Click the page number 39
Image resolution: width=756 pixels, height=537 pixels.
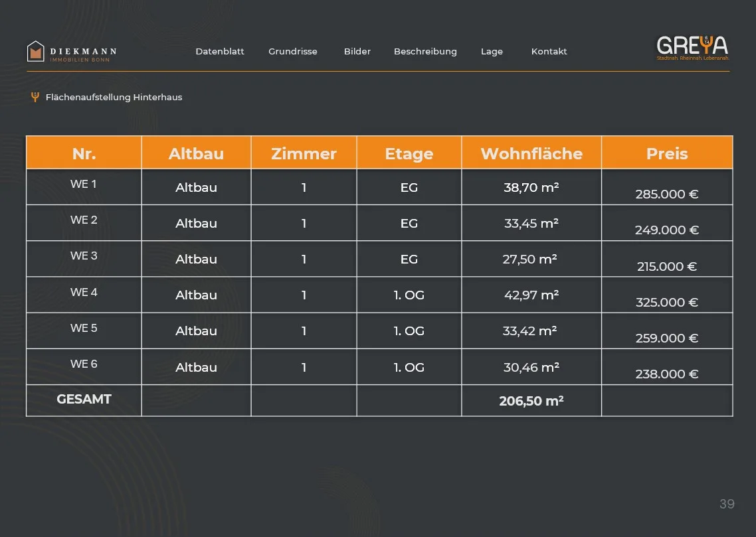[727, 504]
